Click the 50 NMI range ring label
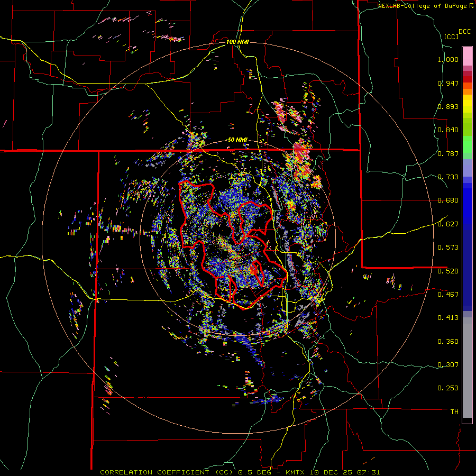The height and width of the screenshot is (476, 476). tap(237, 140)
